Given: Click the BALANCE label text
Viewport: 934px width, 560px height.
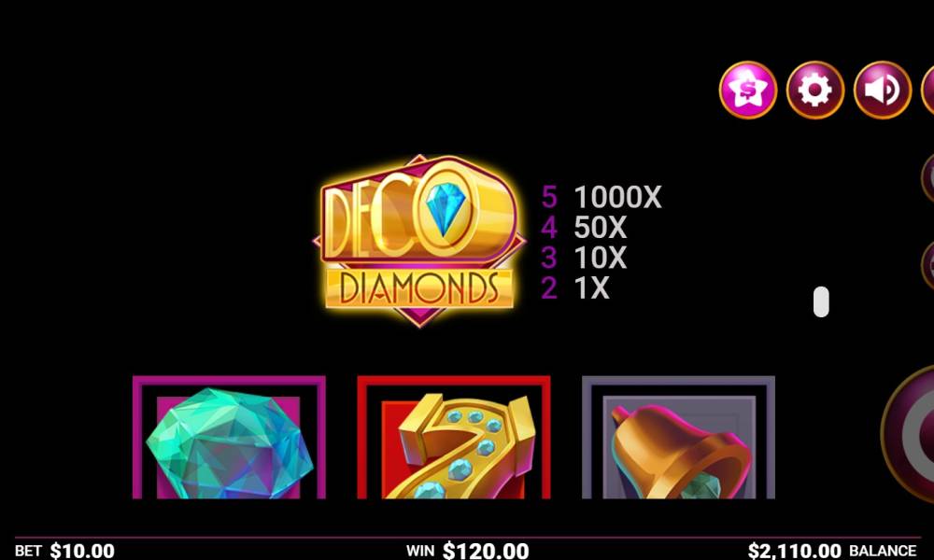Looking at the screenshot, I should point(883,551).
